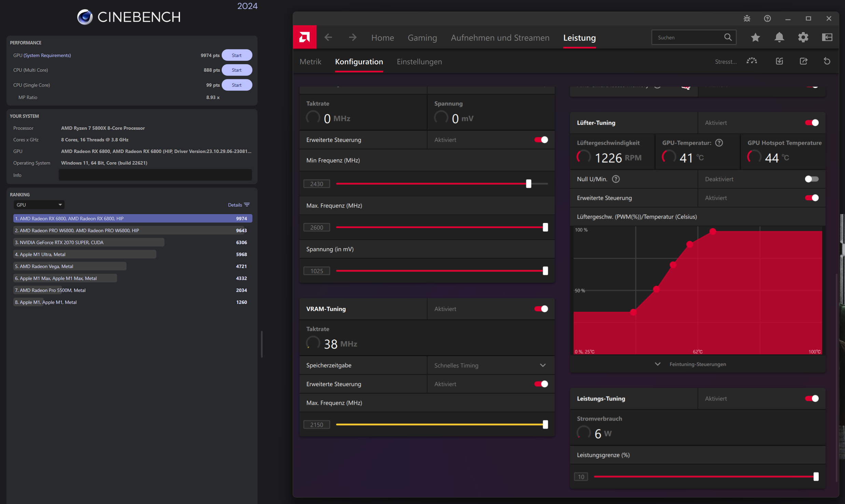Disable the Lüfter-Tuning toggle

(812, 123)
